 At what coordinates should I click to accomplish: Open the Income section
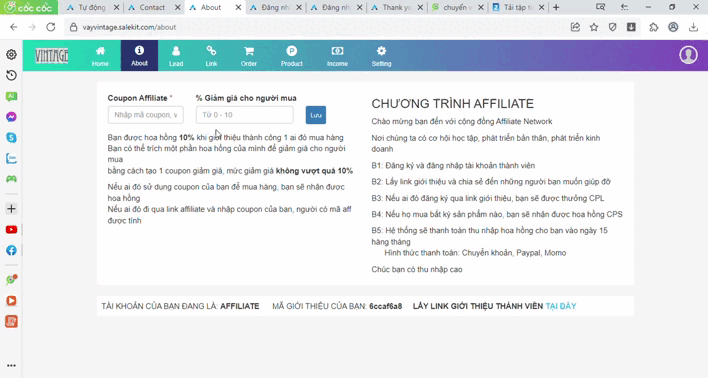pos(337,56)
